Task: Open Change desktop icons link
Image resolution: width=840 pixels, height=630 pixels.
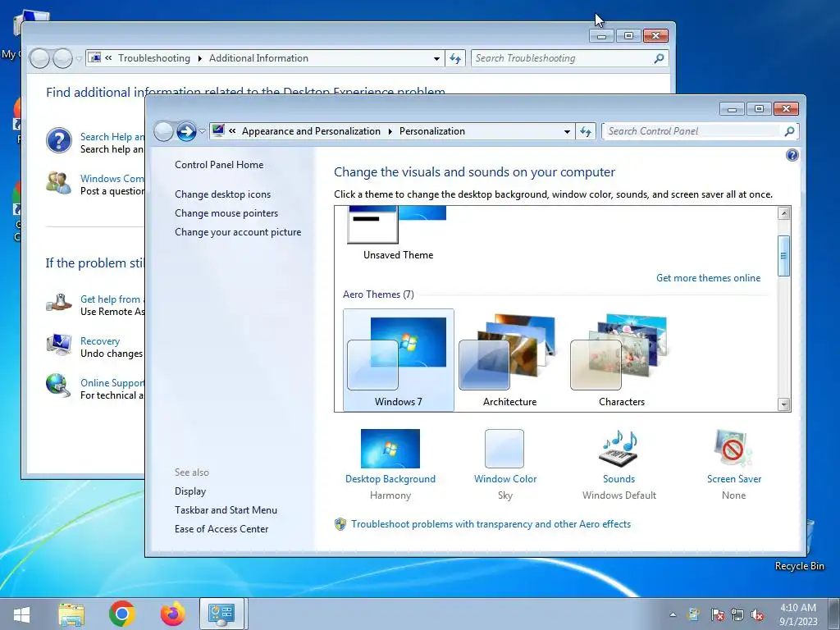Action: coord(223,194)
